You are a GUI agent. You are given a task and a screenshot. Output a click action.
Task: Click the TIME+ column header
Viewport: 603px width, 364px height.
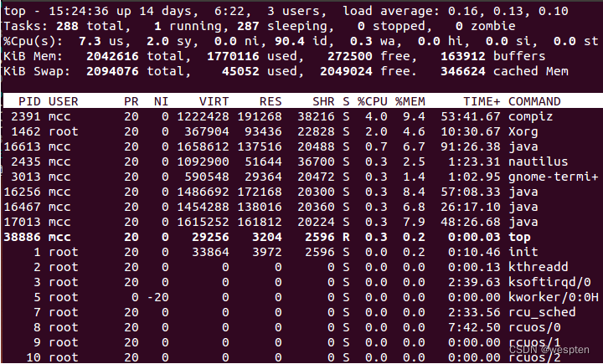(482, 101)
